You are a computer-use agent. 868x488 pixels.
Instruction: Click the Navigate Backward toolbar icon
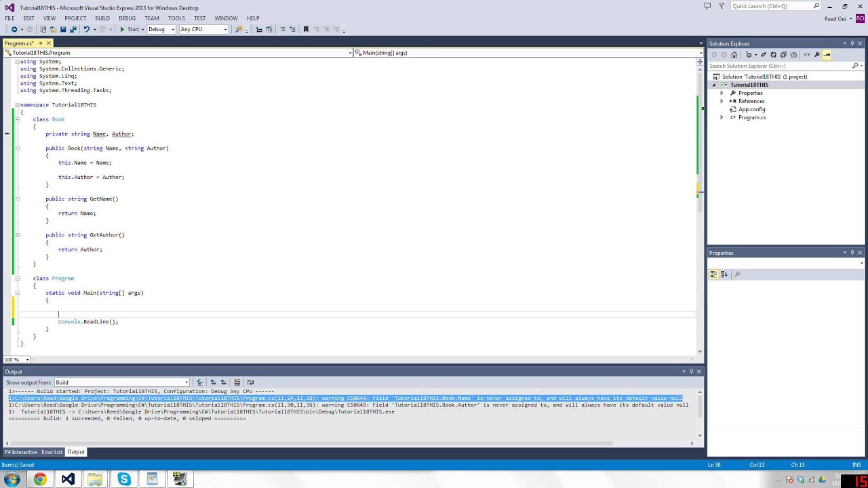[14, 29]
